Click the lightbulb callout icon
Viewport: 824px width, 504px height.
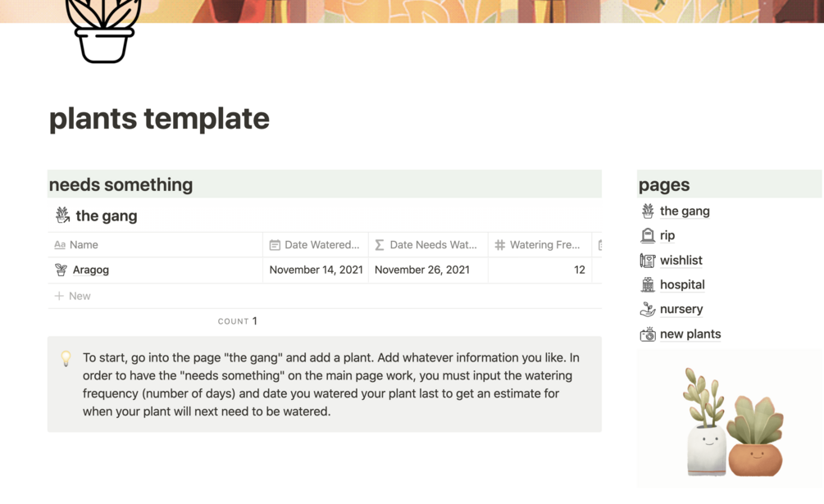pos(66,358)
